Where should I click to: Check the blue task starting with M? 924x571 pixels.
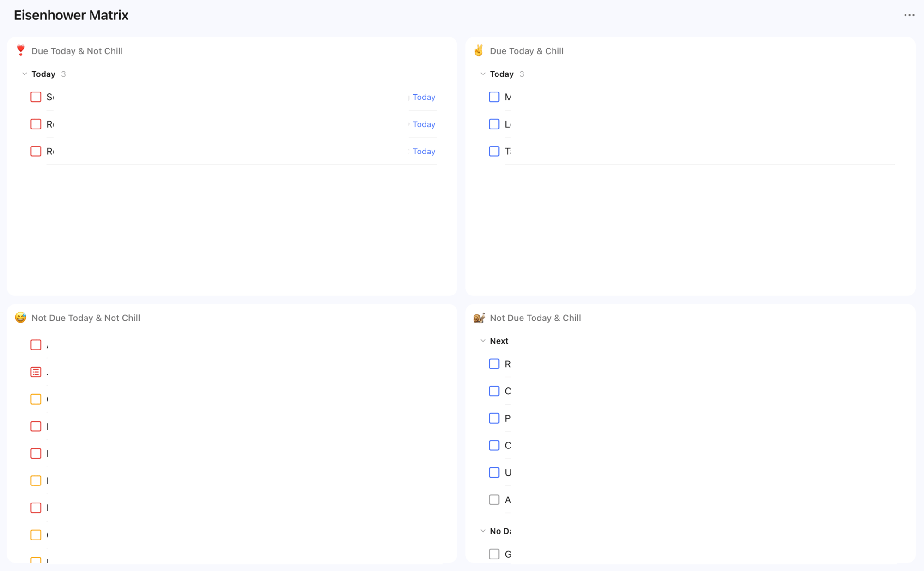494,97
